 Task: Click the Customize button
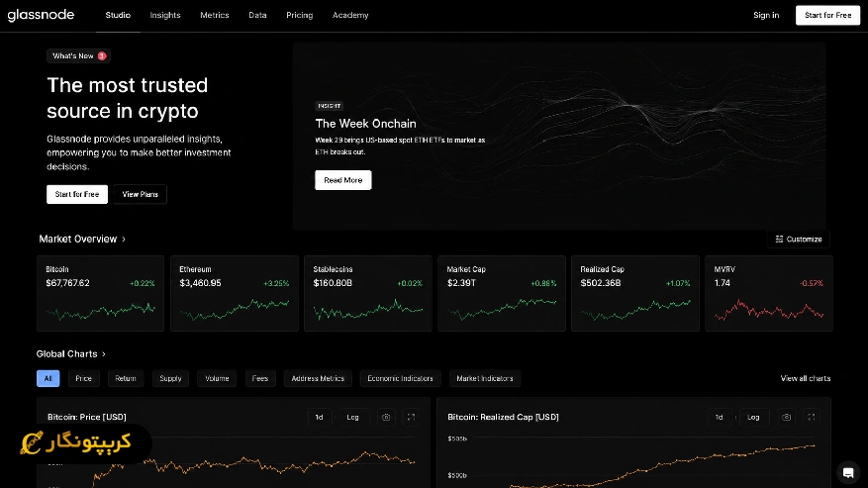[799, 240]
